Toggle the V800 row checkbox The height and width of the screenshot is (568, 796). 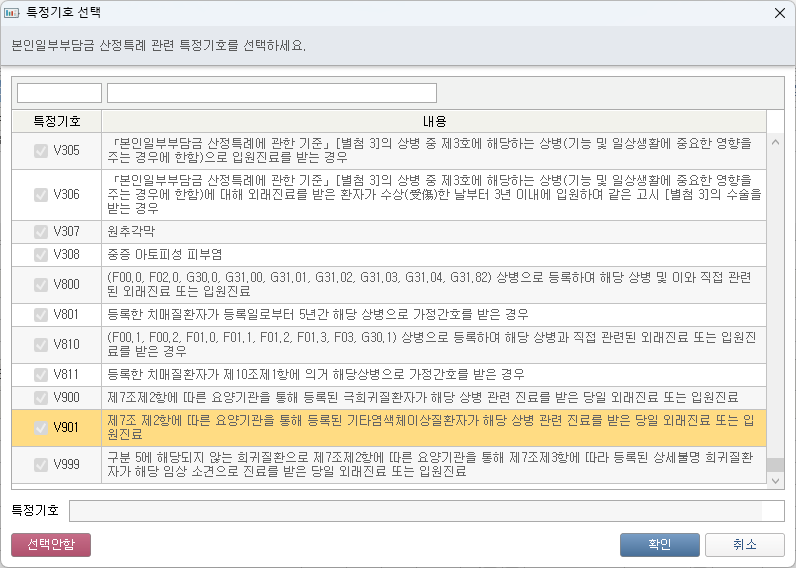41,284
